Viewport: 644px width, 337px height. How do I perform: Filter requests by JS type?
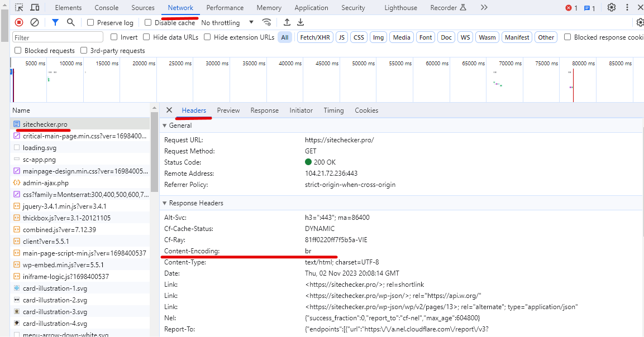tap(342, 37)
